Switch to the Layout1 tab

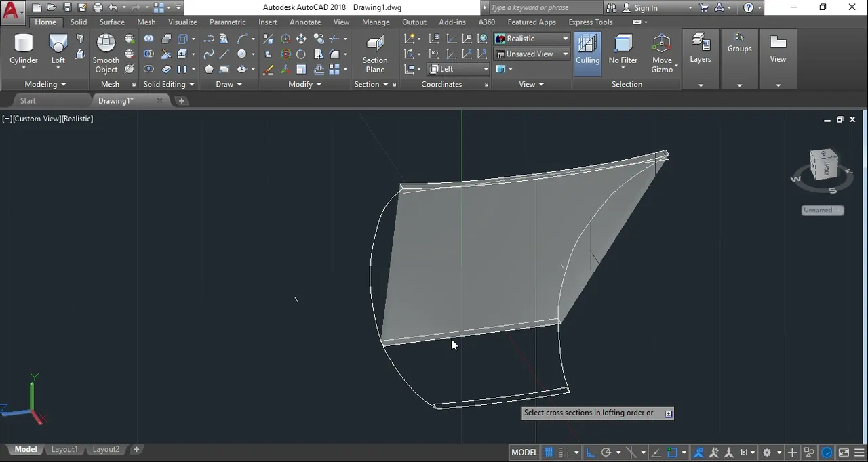(64, 449)
